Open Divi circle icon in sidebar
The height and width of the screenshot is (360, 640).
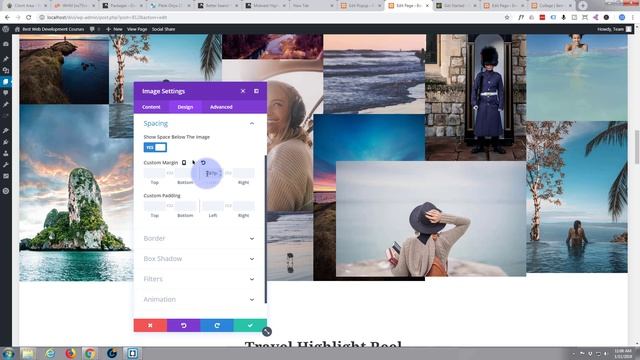(6, 191)
